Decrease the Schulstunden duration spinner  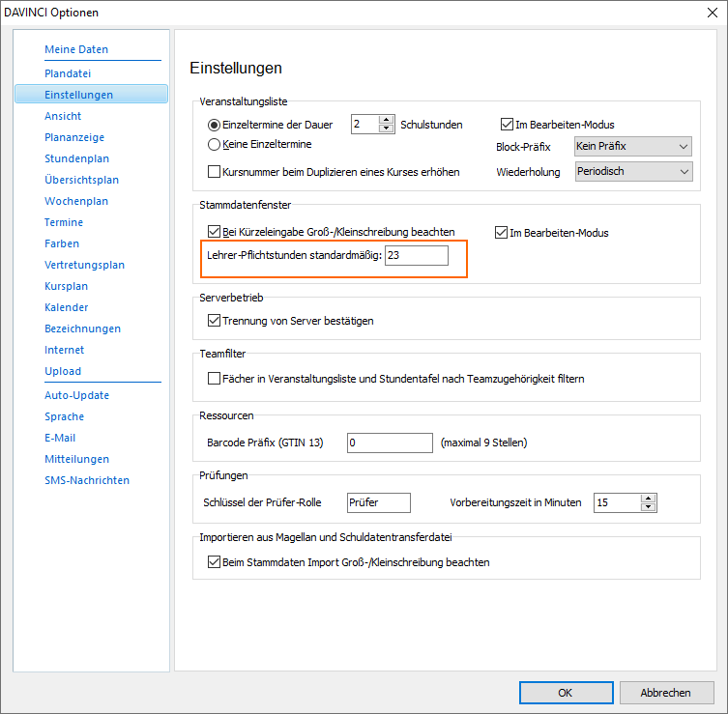pos(387,129)
